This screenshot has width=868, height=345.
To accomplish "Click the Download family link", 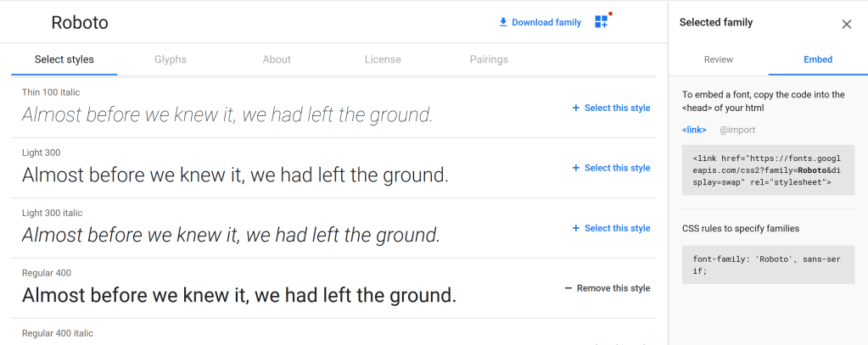I will (x=546, y=23).
